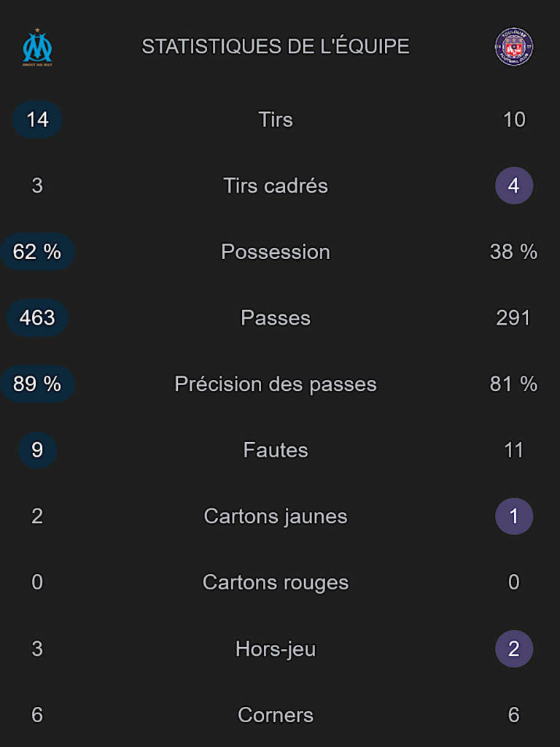Click the Précision des passes label
Screen dimensions: 560x747
tap(276, 384)
